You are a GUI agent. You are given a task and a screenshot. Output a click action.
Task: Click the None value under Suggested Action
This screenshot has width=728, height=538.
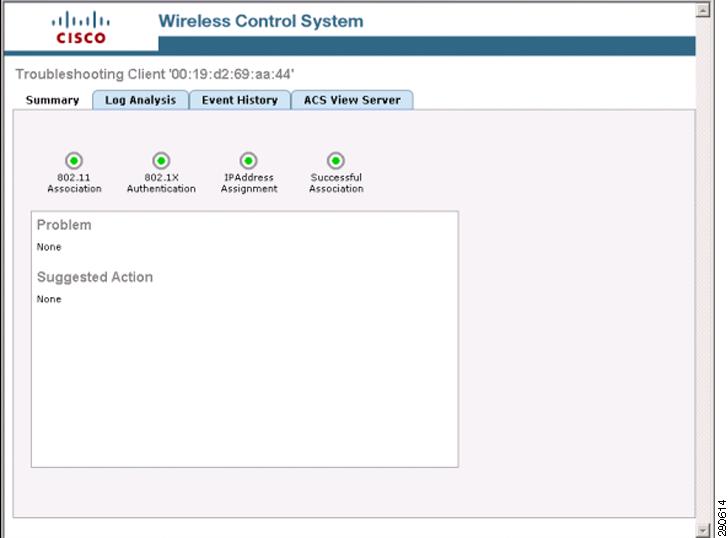(x=49, y=299)
